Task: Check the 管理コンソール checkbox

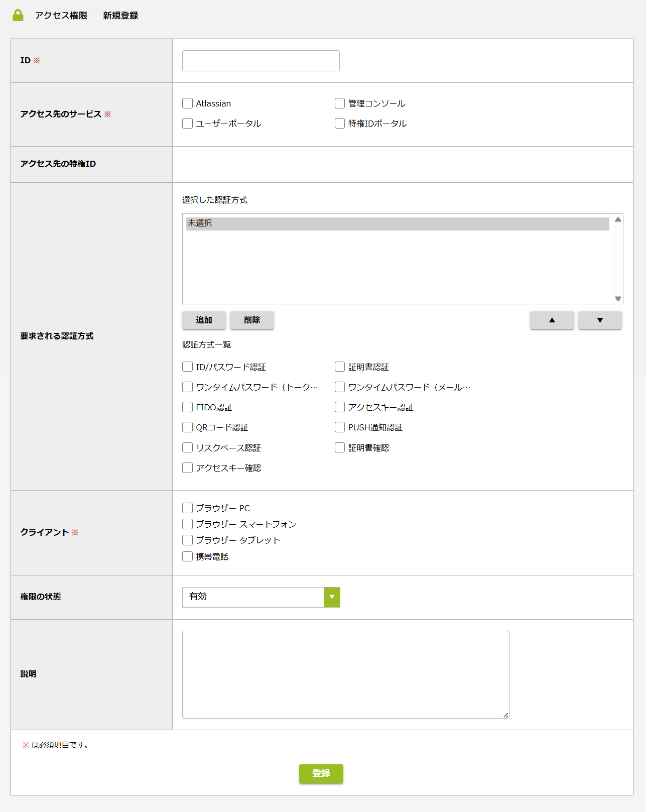Action: pyautogui.click(x=340, y=103)
